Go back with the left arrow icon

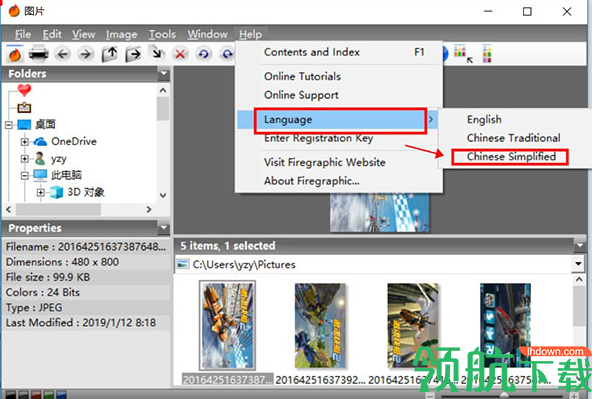pos(62,54)
